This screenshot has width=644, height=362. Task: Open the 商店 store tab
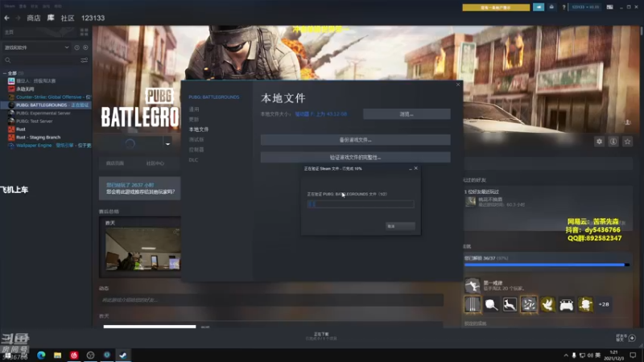(x=34, y=18)
